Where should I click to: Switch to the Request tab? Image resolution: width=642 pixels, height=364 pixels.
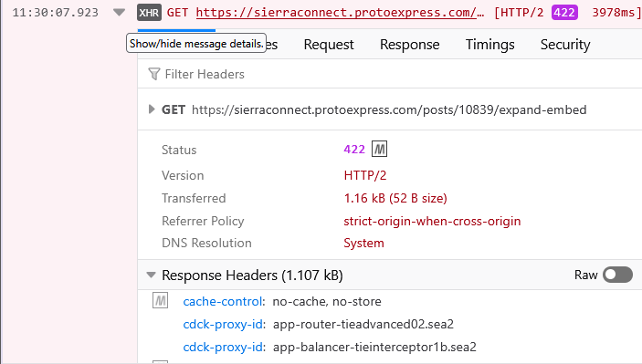point(329,44)
